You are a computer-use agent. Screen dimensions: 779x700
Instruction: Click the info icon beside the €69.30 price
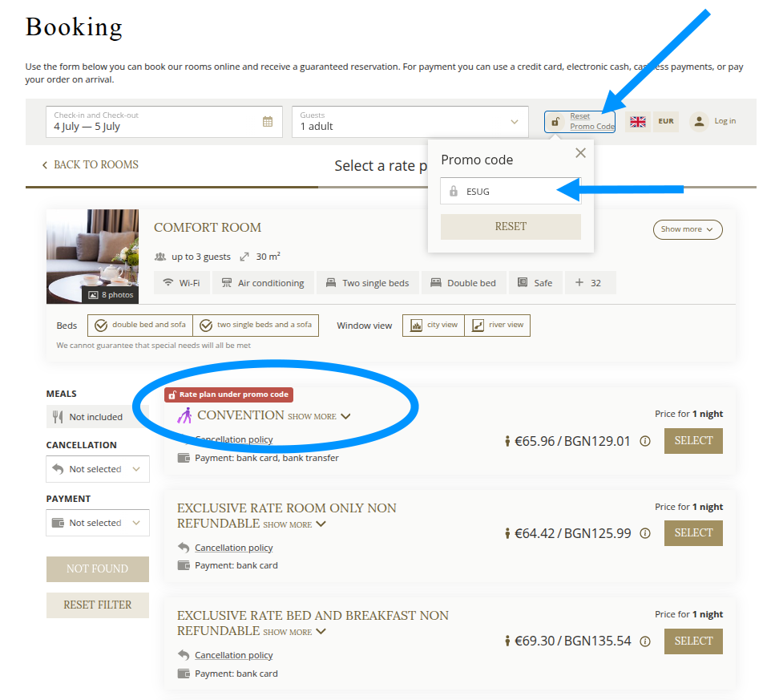click(x=645, y=641)
